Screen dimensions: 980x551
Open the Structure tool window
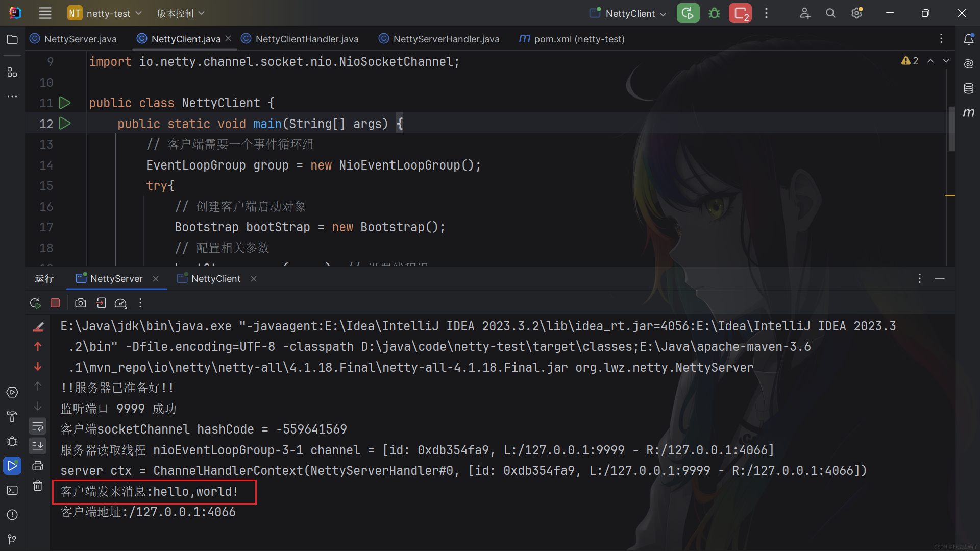(12, 72)
